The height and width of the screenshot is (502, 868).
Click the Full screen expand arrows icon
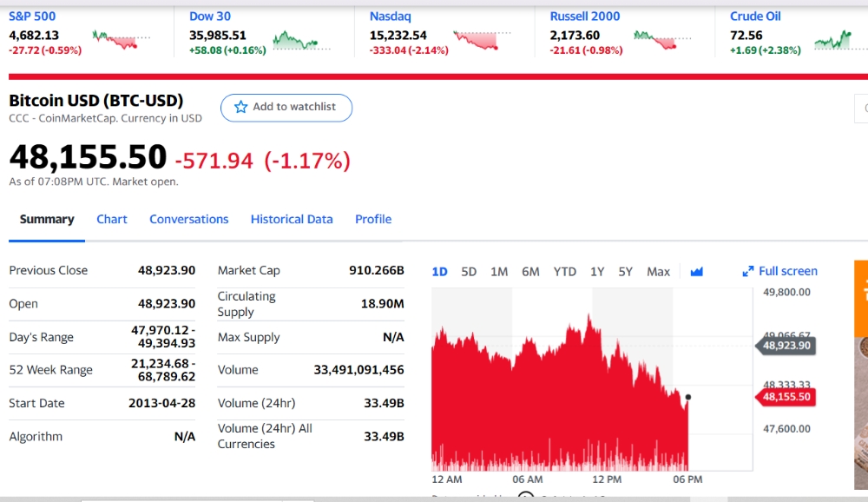click(748, 272)
